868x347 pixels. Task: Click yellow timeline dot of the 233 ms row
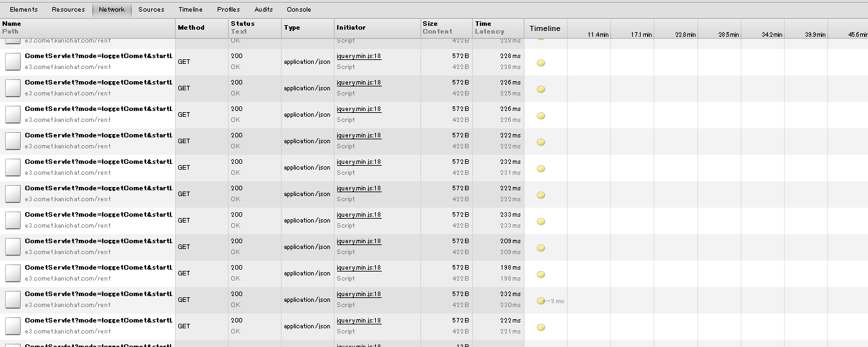[541, 221]
